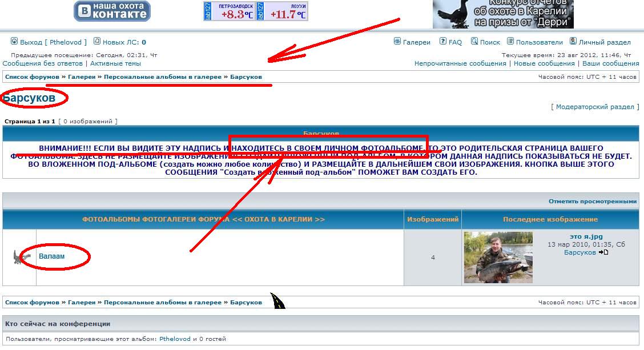Image resolution: width=644 pixels, height=350 pixels.
Task: Click the fisherman photo thumbnail
Action: coord(498,257)
